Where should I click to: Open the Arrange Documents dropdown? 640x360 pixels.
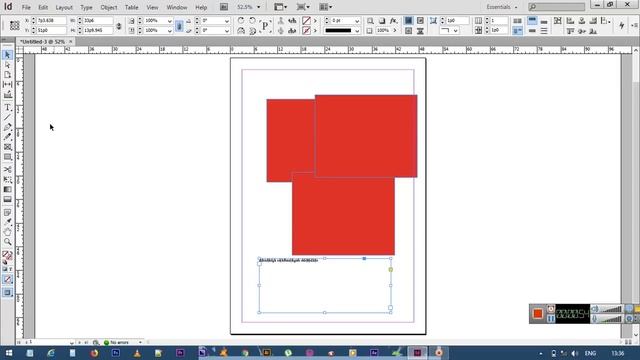pos(325,7)
